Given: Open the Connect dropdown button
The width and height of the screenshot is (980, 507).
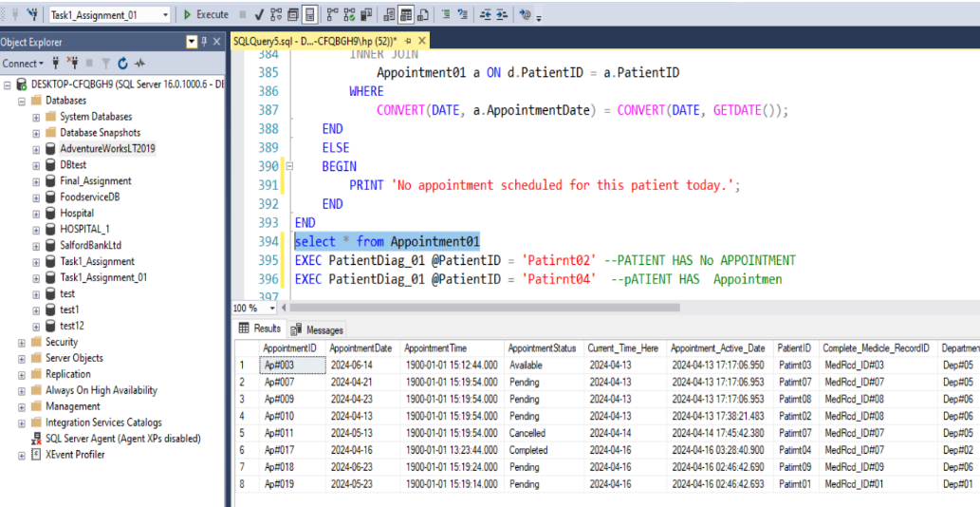Looking at the screenshot, I should (x=23, y=64).
